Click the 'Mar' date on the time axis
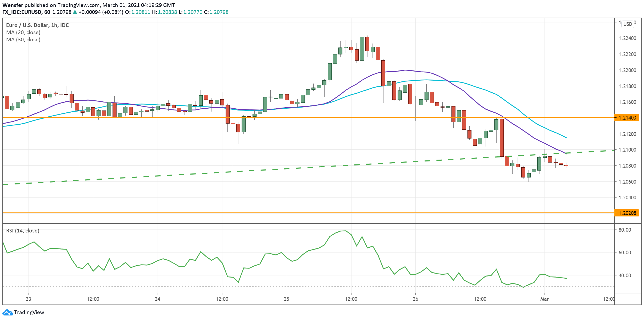 click(x=544, y=299)
